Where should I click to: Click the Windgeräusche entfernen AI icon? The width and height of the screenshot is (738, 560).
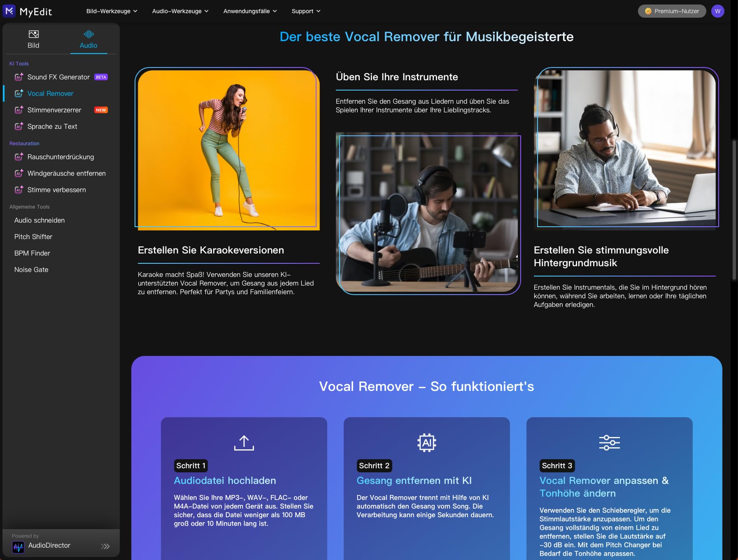(19, 173)
